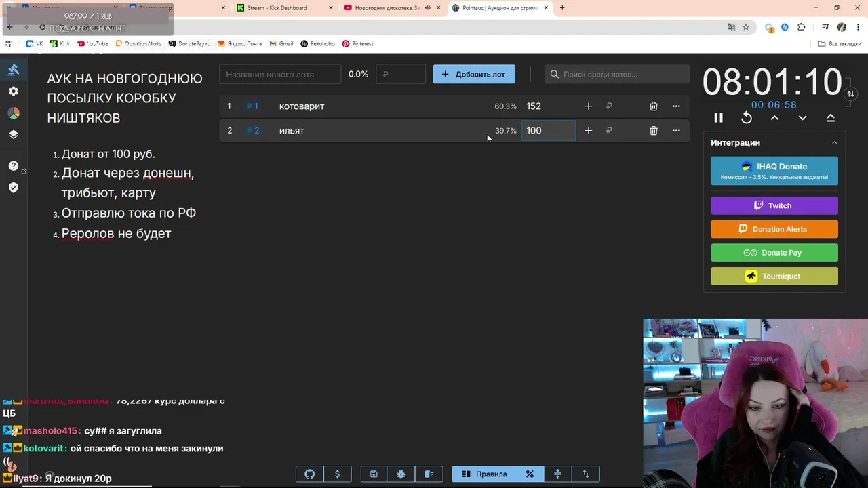Reset the auction timer
This screenshot has height=488, width=868.
click(747, 118)
